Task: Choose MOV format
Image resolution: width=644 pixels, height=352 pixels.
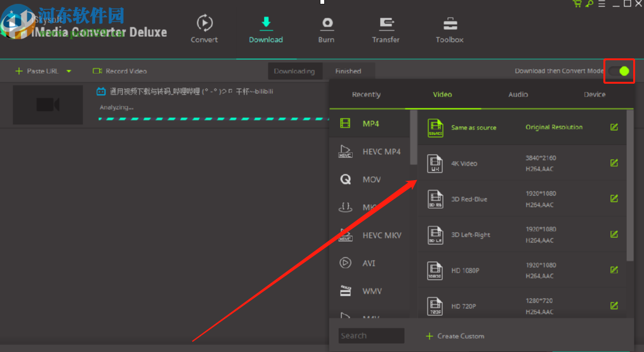Action: (x=370, y=179)
